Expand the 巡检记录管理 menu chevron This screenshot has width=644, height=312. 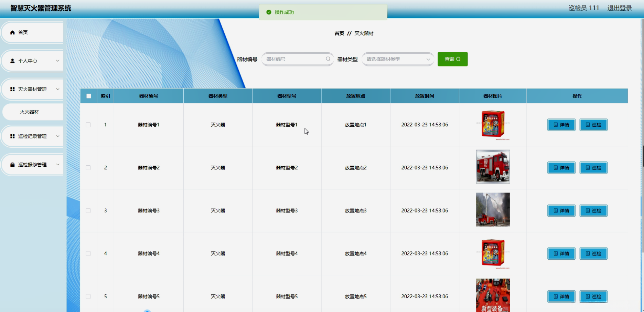57,136
